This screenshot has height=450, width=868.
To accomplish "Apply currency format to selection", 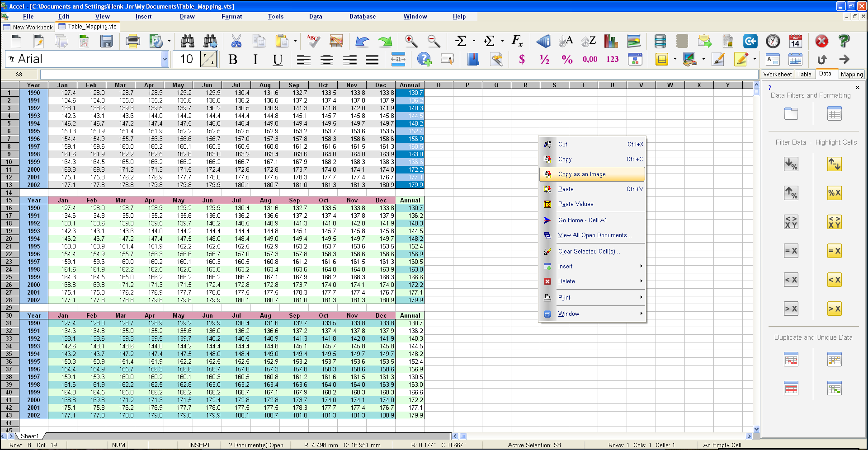I will [x=522, y=59].
